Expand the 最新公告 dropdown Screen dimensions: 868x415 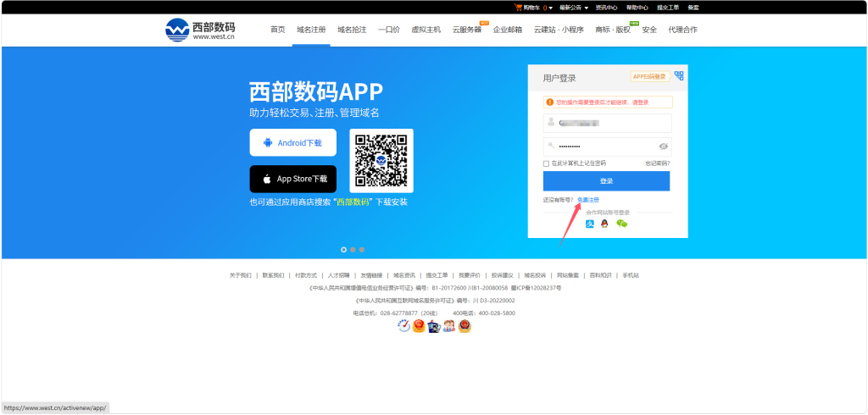(574, 8)
